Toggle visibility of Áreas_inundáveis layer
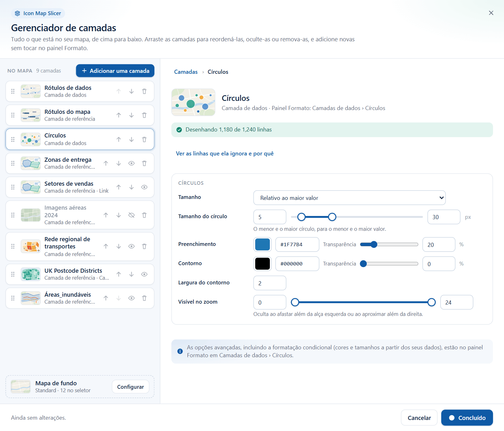Screen dimensions: 504x431 [x=131, y=298]
